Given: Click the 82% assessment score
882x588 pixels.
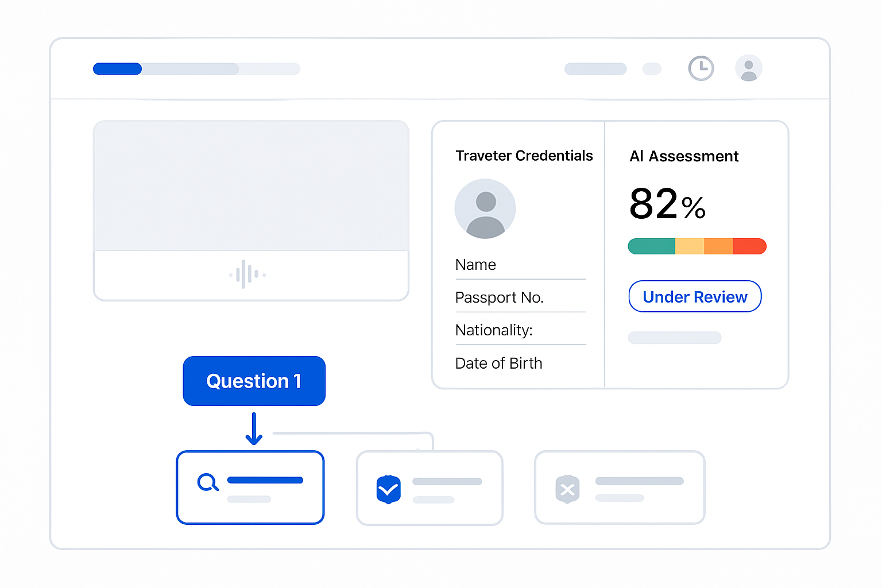Looking at the screenshot, I should click(x=667, y=204).
